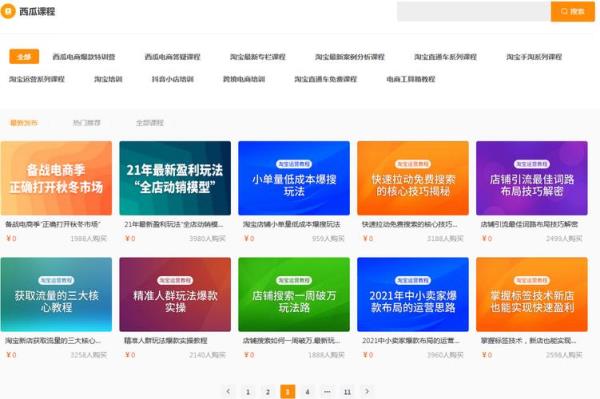Click title link 快速拉动免费搜索的核心技巧...
This screenshot has height=399, width=600.
[410, 224]
